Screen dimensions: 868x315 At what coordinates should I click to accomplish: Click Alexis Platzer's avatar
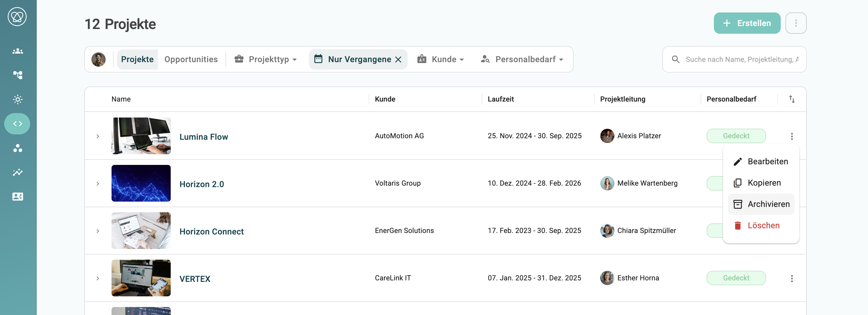pyautogui.click(x=607, y=136)
